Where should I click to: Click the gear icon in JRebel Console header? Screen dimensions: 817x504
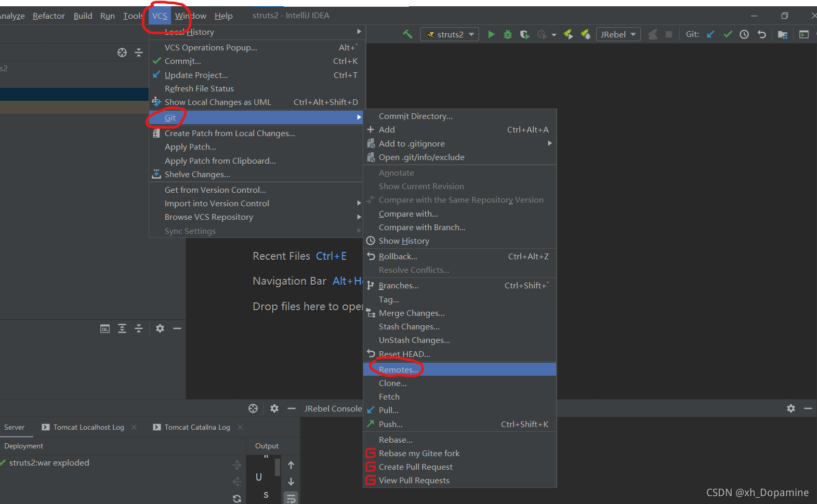791,408
